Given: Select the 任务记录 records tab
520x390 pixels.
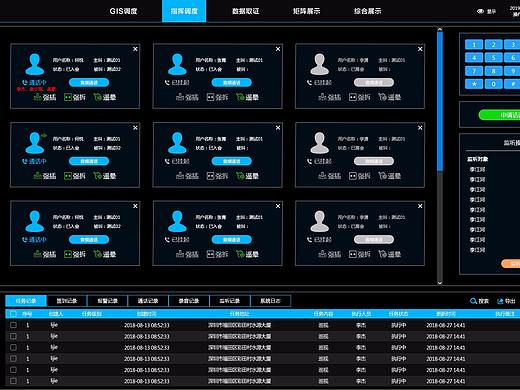Looking at the screenshot, I should click(26, 301).
